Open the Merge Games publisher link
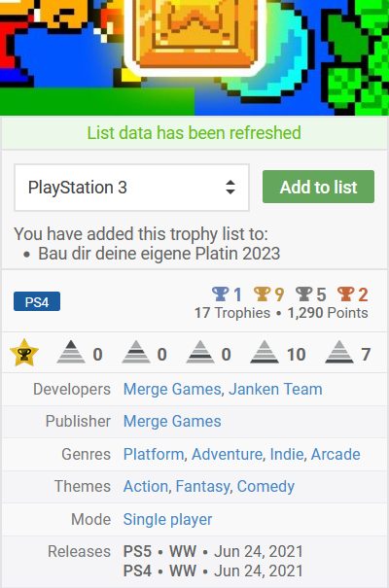Image resolution: width=389 pixels, height=588 pixels. [x=172, y=422]
